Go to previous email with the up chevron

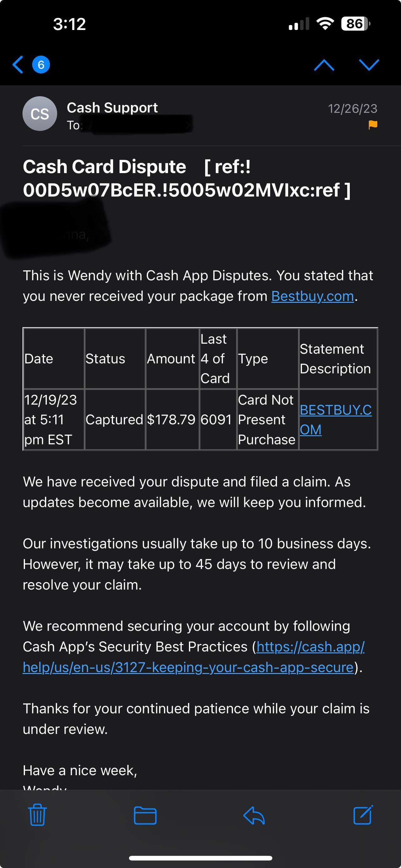click(x=324, y=65)
